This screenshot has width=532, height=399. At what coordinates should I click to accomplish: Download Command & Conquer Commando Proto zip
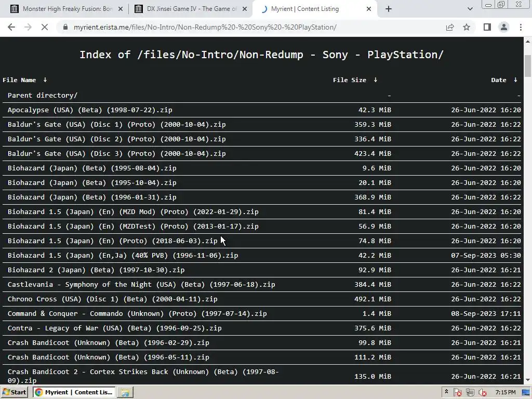point(137,314)
